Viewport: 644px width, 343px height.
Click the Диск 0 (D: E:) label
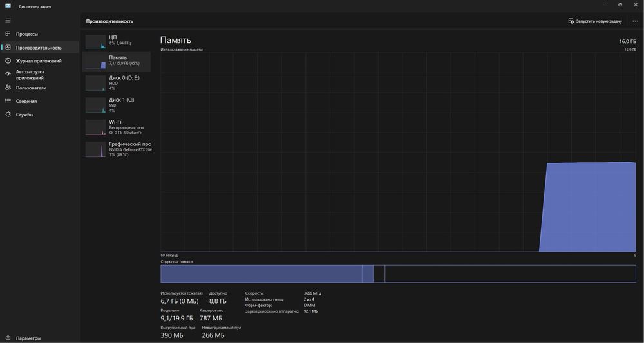(x=124, y=77)
